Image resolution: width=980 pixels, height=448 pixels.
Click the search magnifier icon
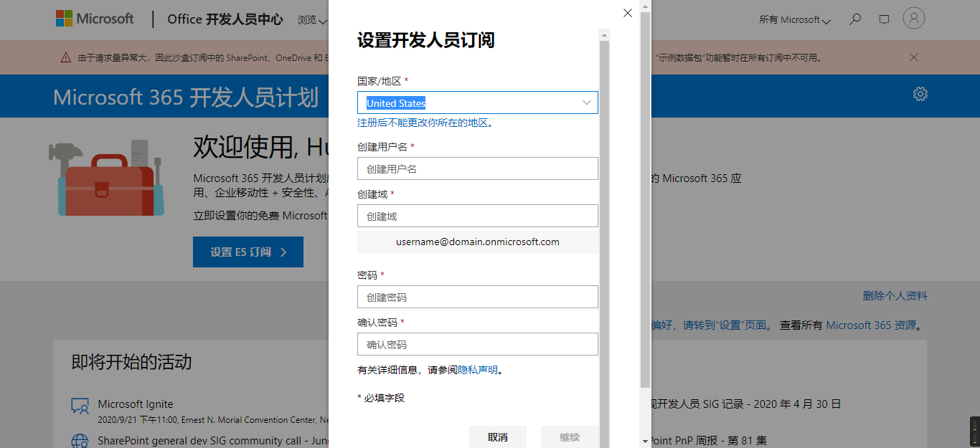[x=854, y=19]
